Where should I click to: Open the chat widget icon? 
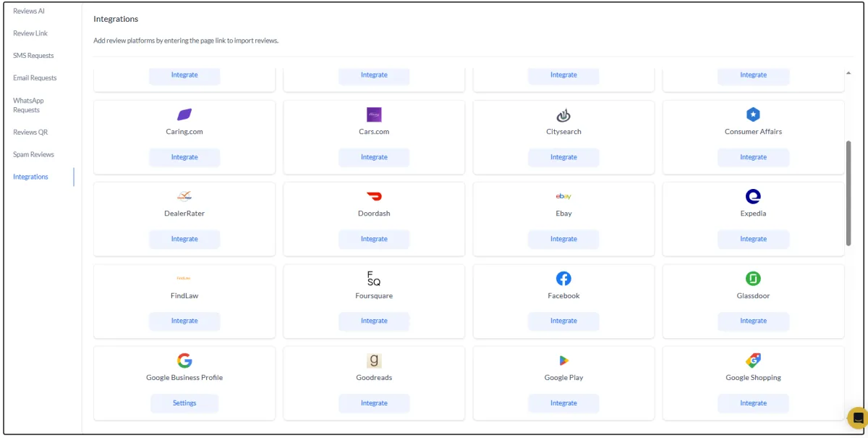858,418
